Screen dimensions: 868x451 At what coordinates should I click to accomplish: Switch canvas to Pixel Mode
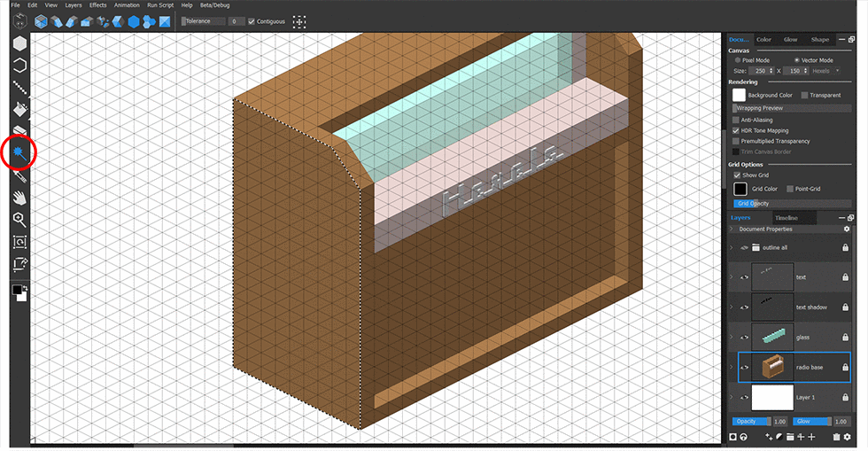[x=738, y=60]
